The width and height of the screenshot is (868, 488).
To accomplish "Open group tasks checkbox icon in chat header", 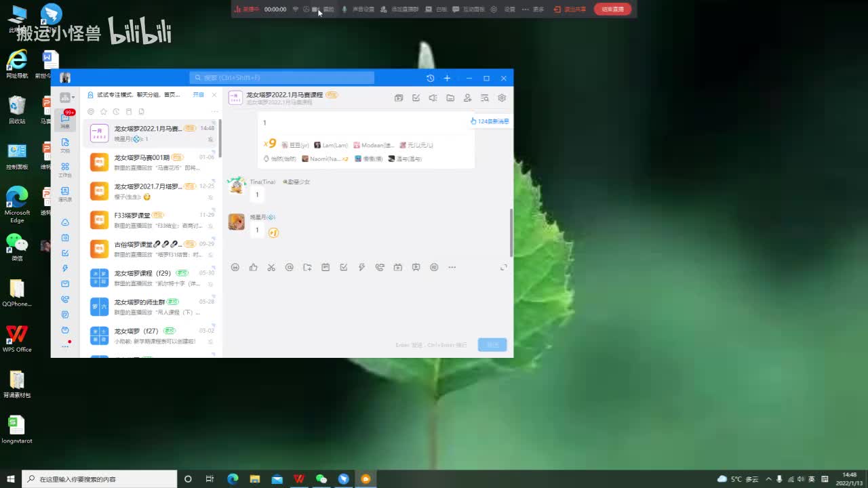I will point(416,98).
